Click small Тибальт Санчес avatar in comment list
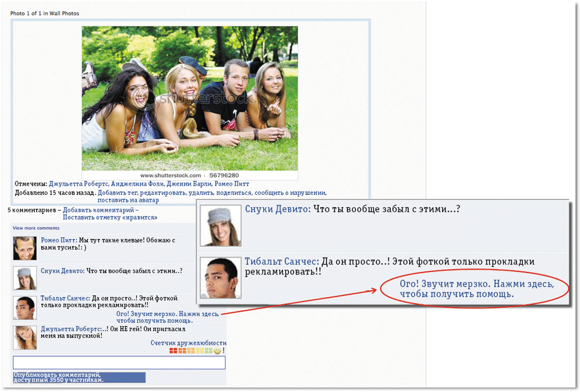Viewport: 580px width, 392px height. [24, 308]
